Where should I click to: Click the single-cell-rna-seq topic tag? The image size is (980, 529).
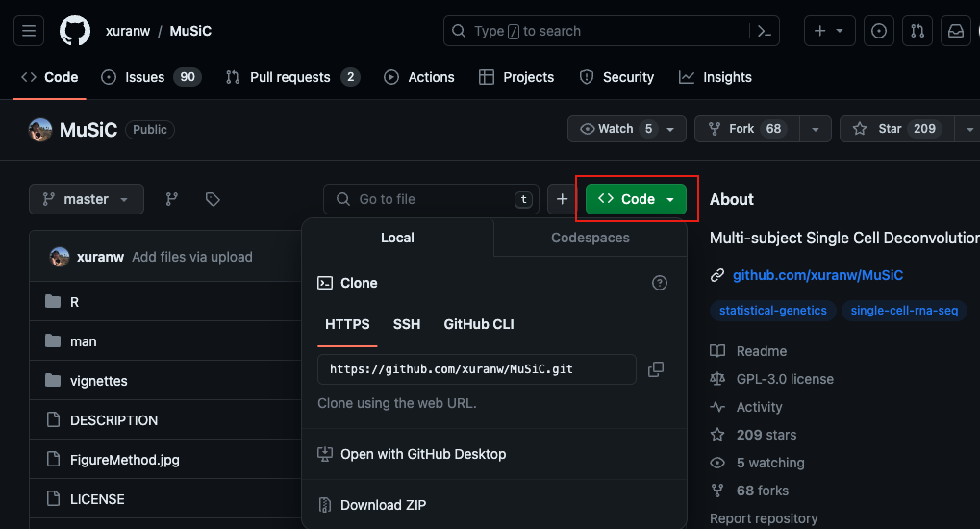click(x=904, y=310)
